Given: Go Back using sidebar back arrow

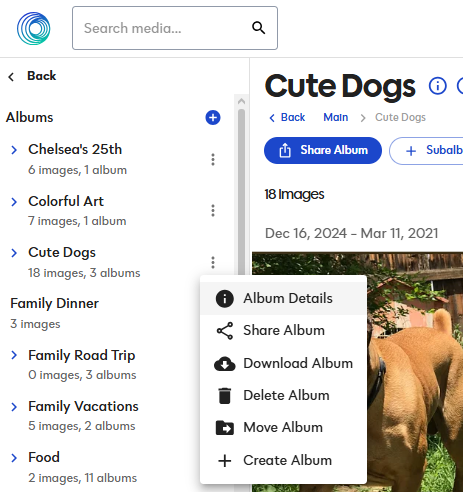Looking at the screenshot, I should point(11,77).
